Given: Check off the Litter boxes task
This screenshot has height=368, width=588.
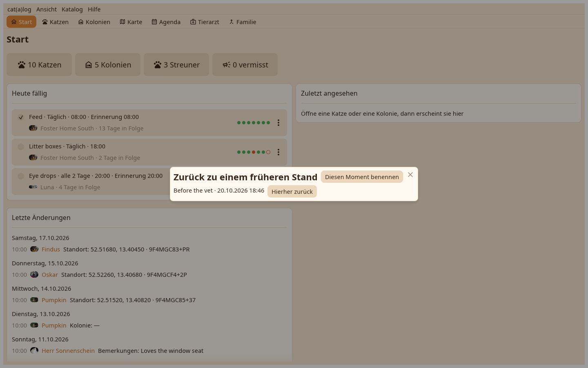Looking at the screenshot, I should (x=21, y=147).
